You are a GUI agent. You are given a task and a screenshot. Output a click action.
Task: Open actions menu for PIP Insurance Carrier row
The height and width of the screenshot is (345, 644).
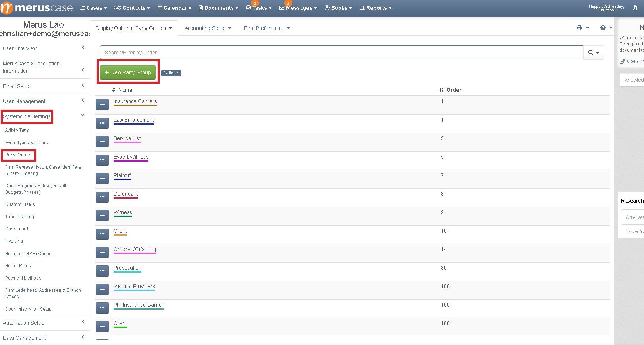[x=102, y=308]
